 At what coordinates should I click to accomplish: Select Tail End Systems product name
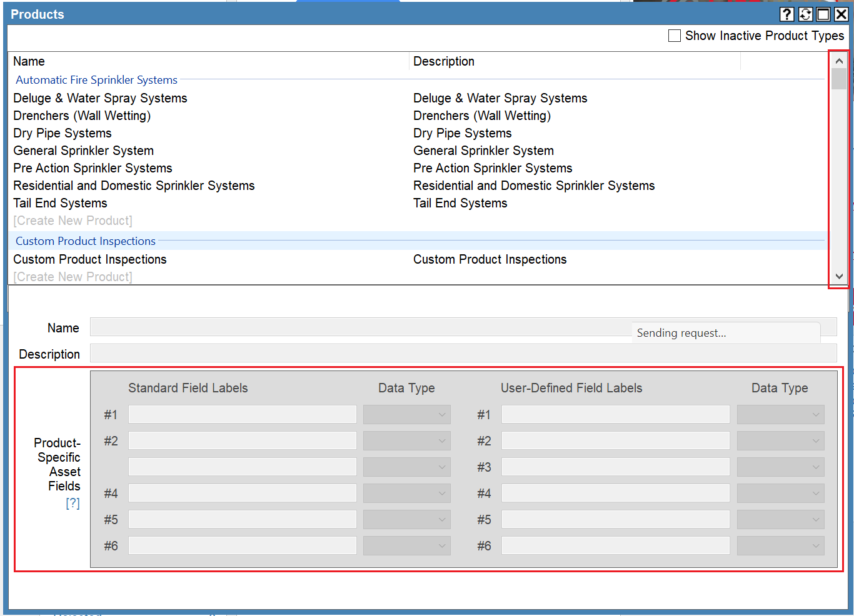pos(60,203)
